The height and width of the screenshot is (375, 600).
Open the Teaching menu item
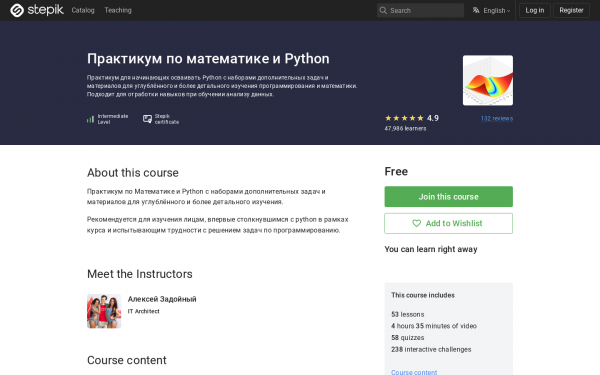(118, 10)
